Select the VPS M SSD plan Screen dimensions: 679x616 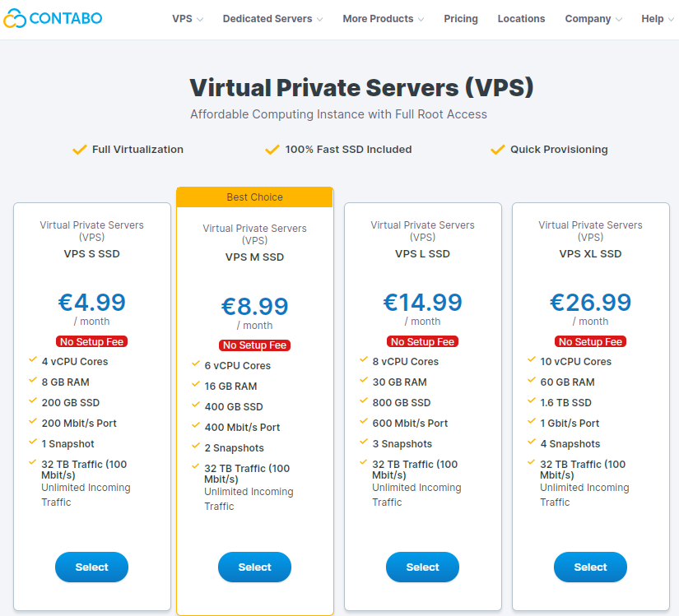click(x=255, y=567)
